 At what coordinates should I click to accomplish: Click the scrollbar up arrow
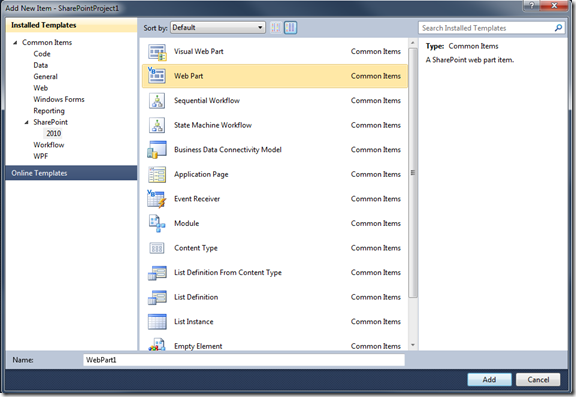[413, 43]
